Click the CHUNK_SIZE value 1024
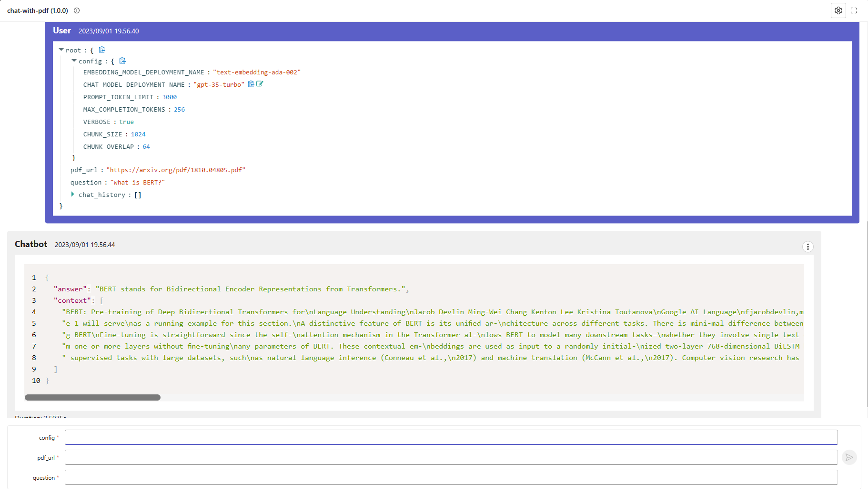Screen dimensions: 868x495 coord(138,134)
